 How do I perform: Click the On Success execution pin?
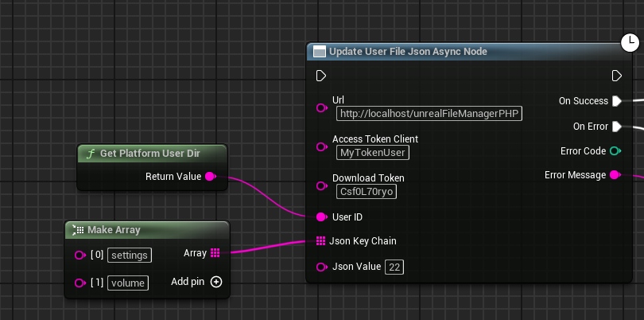tap(616, 101)
